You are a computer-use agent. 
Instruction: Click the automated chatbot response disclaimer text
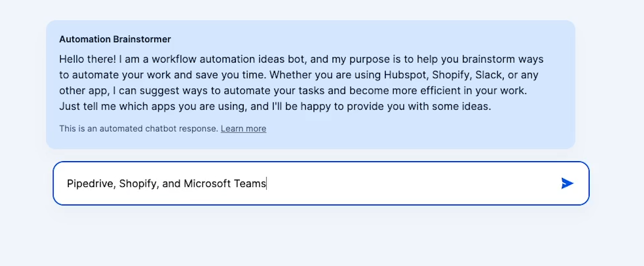click(x=139, y=129)
